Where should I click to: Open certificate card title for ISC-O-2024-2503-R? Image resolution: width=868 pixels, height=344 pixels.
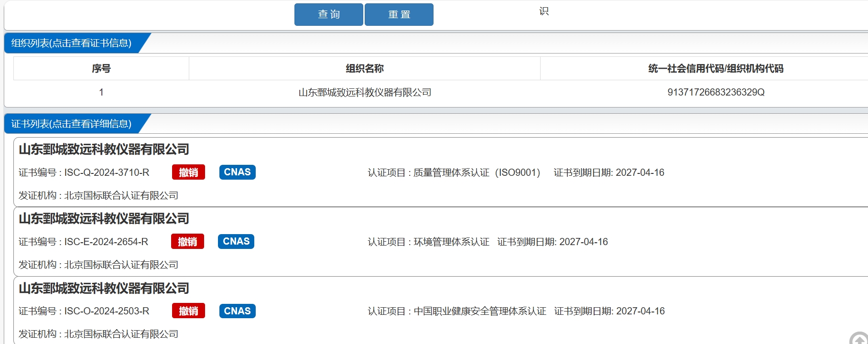pyautogui.click(x=104, y=289)
